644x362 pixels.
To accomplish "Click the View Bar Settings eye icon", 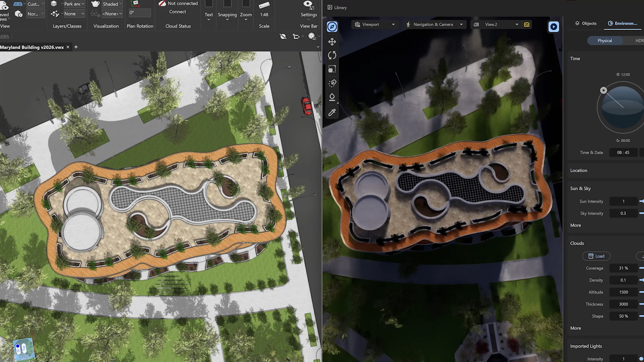I will click(308, 4).
